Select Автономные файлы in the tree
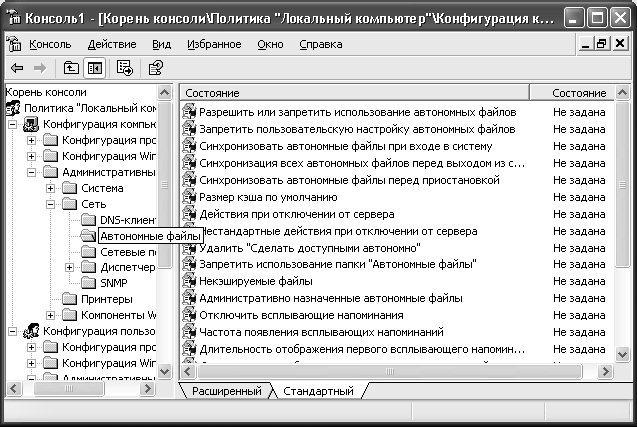Viewport: 637px width, 427px height. (150, 236)
